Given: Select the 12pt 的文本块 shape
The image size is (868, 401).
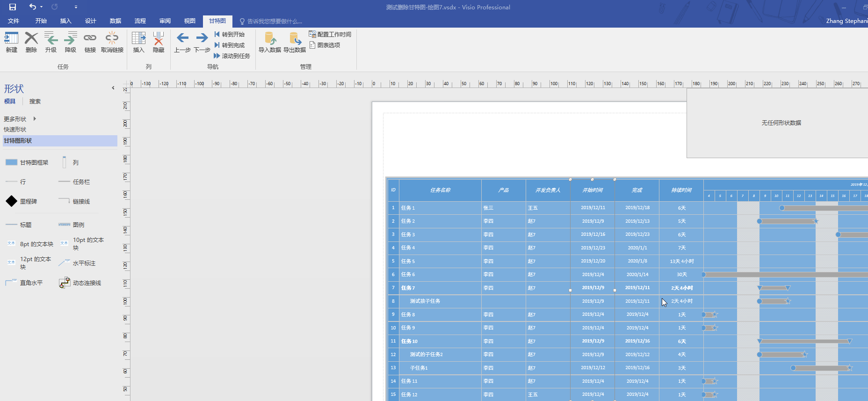Looking at the screenshot, I should point(29,263).
